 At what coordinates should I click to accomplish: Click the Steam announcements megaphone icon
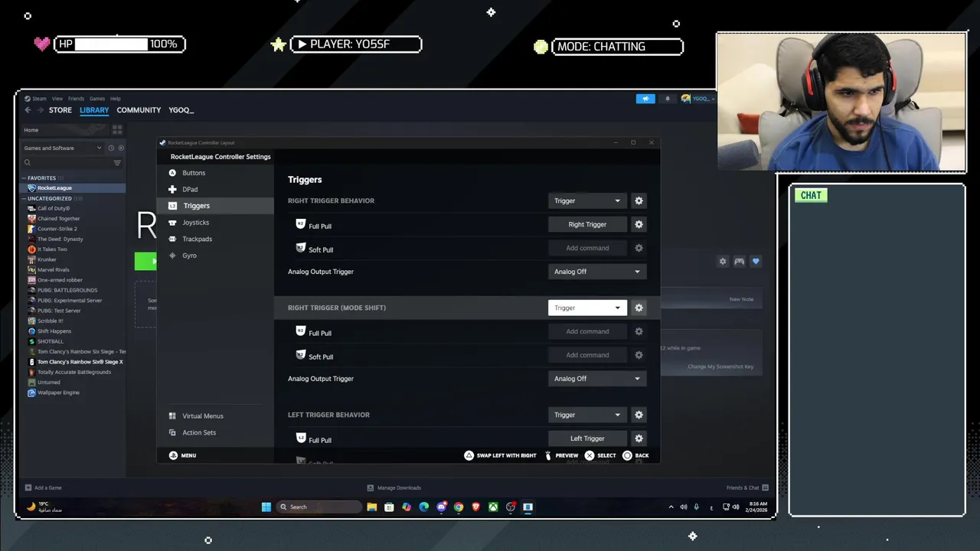(x=645, y=99)
